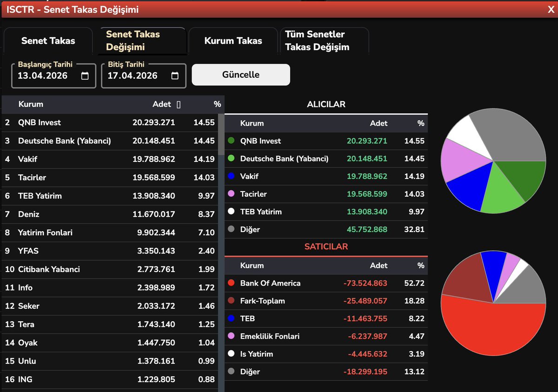Viewport: 558px width, 392px height.
Task: Click dark green QNB Invest legend dot
Action: [231, 140]
